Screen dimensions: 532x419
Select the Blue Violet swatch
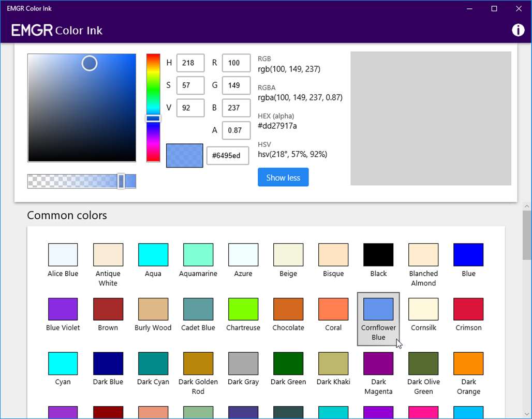(63, 309)
